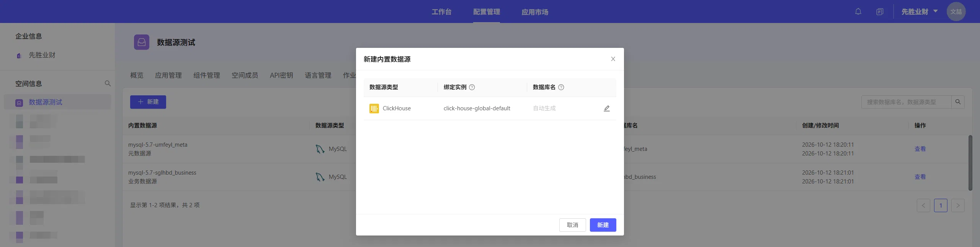Switch to the 组件管理 sub-tab

tap(207, 75)
